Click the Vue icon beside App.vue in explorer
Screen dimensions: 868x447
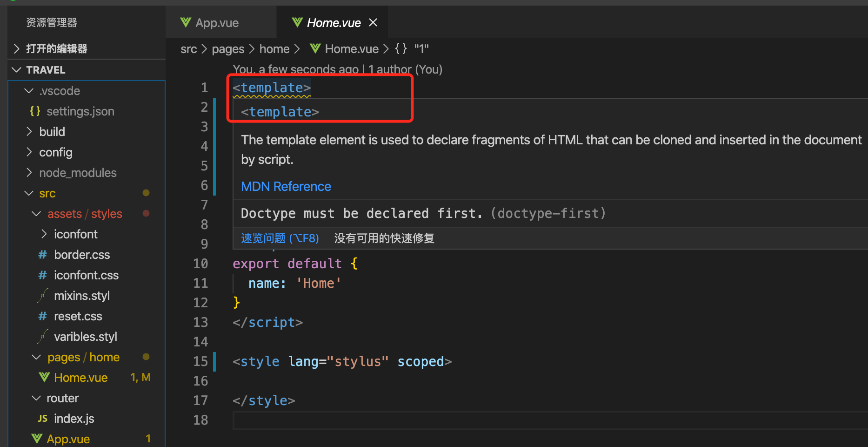click(37, 439)
